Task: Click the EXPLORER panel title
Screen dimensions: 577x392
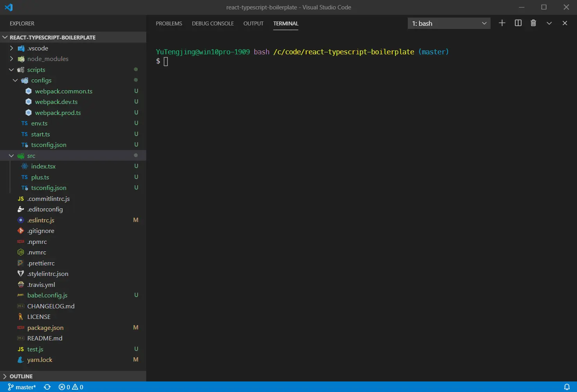Action: click(22, 23)
